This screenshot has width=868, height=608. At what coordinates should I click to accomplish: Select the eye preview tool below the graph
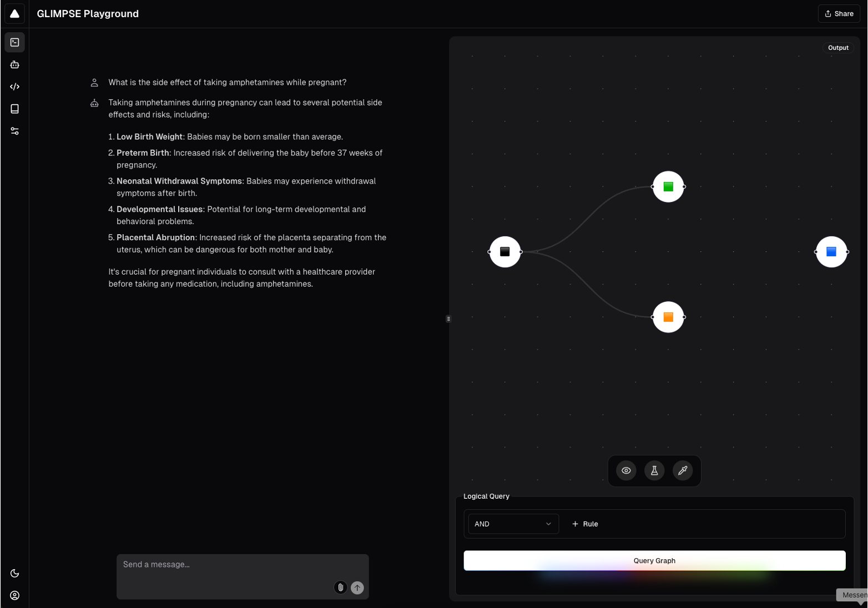[x=626, y=470]
